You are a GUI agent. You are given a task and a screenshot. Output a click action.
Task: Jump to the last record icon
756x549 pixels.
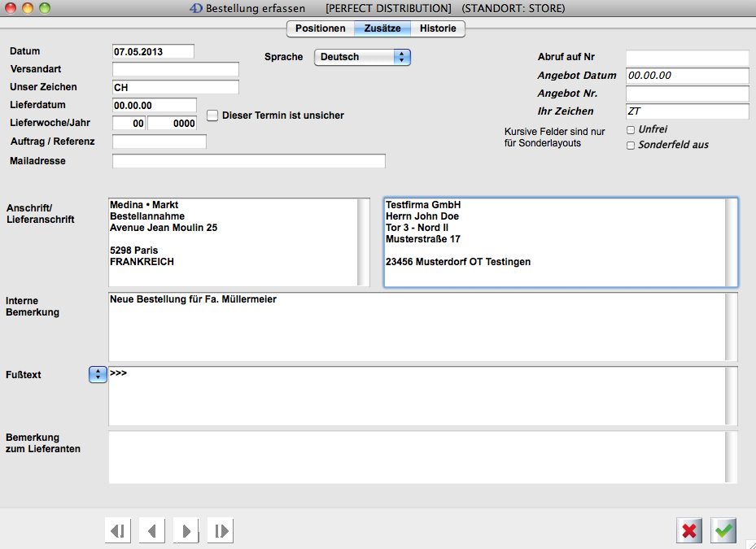click(220, 531)
